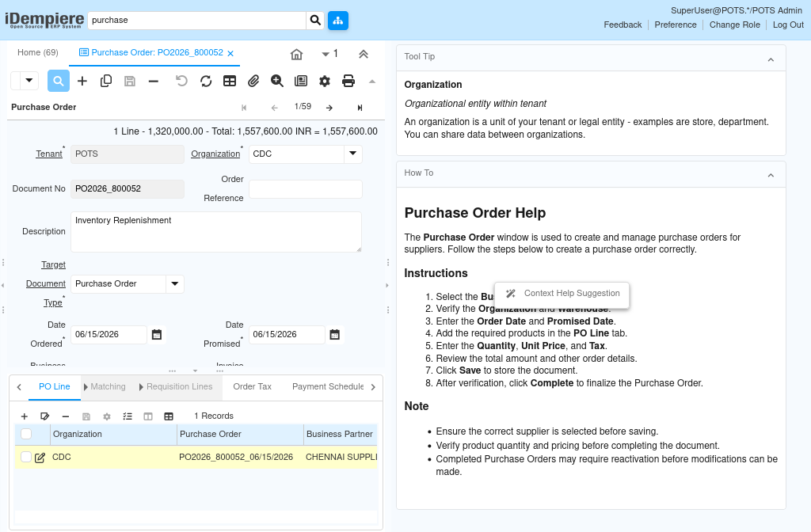Switch to the Home (69) tab

pyautogui.click(x=38, y=53)
